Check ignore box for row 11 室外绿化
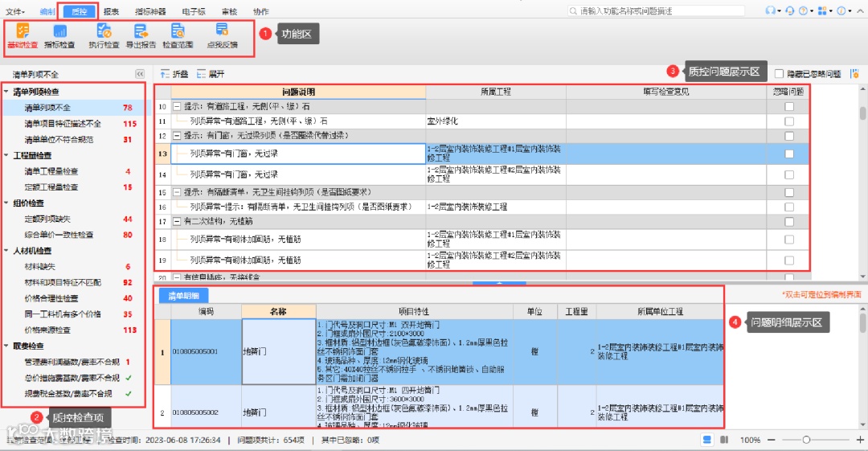This screenshot has width=868, height=451. [789, 121]
